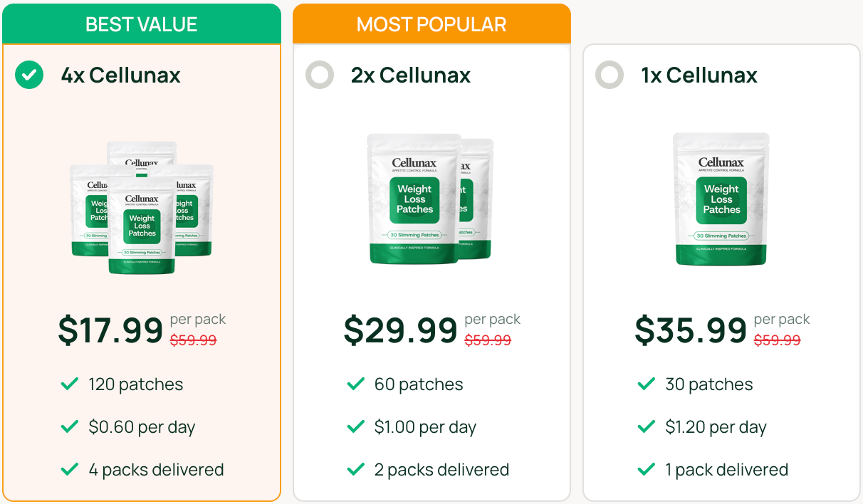The image size is (863, 504).
Task: Click the checkmark beside $1.00 per day
Action: pos(355,426)
